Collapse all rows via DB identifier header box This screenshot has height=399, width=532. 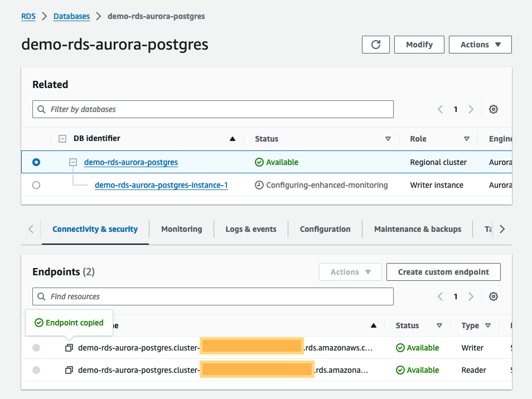[62, 139]
